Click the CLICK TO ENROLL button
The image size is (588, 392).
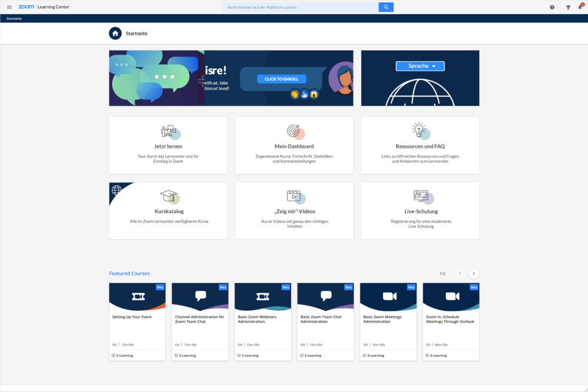(282, 79)
